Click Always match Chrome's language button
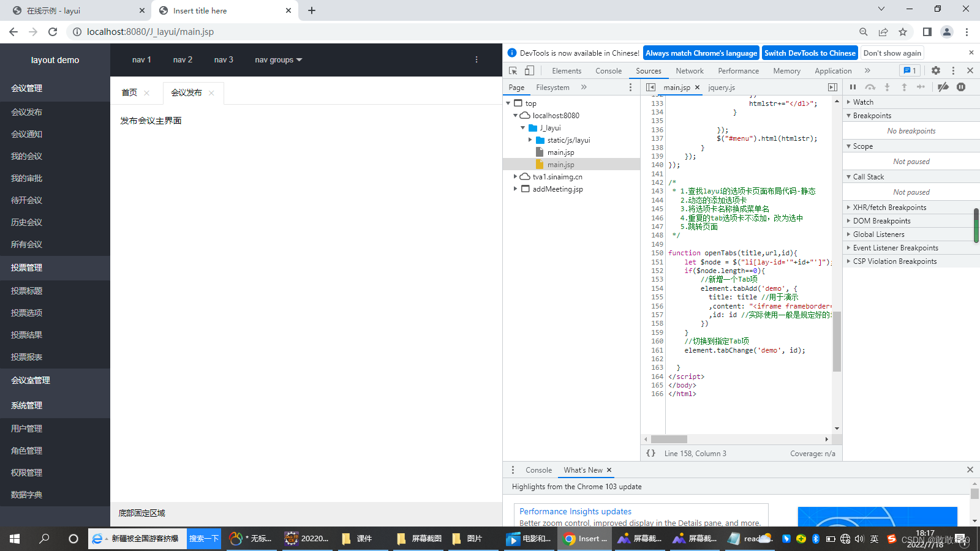 pyautogui.click(x=701, y=53)
